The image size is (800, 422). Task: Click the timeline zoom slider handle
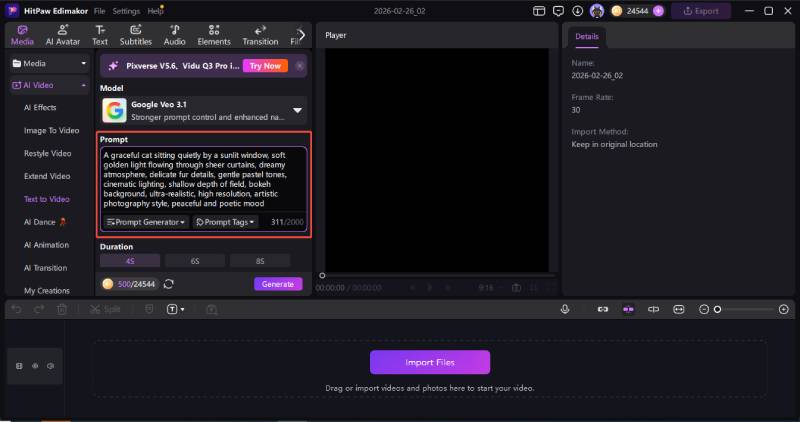point(717,310)
